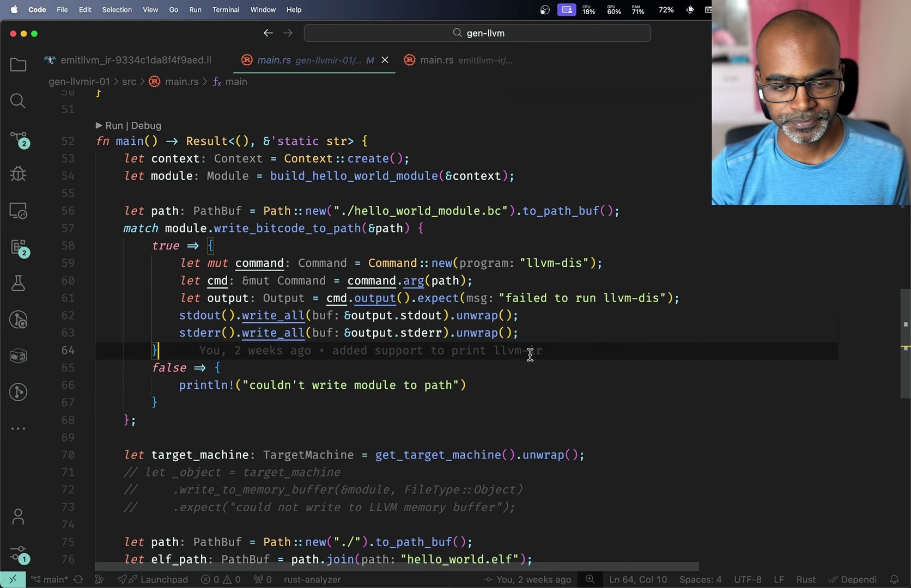Click the Debug code lens above main

point(146,126)
